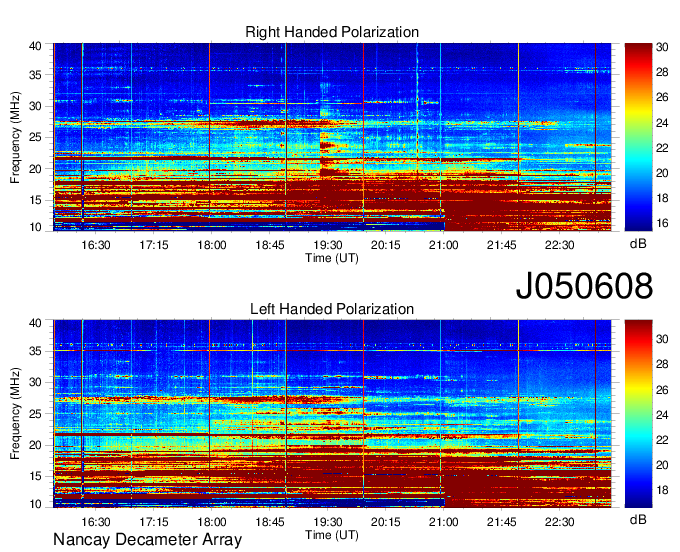Click the 24 dB value on lower colorbar

click(x=662, y=415)
